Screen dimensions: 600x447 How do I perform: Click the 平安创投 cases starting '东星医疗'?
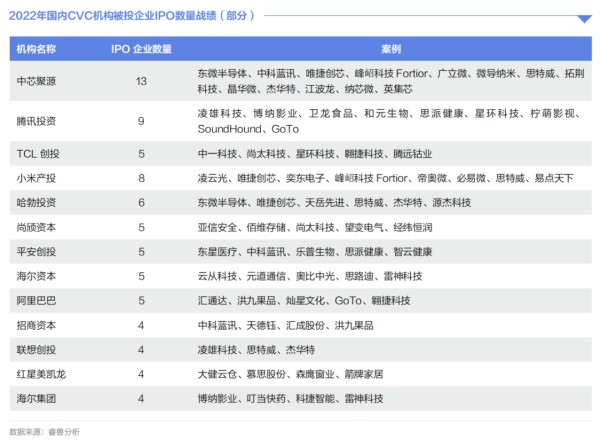(x=315, y=252)
